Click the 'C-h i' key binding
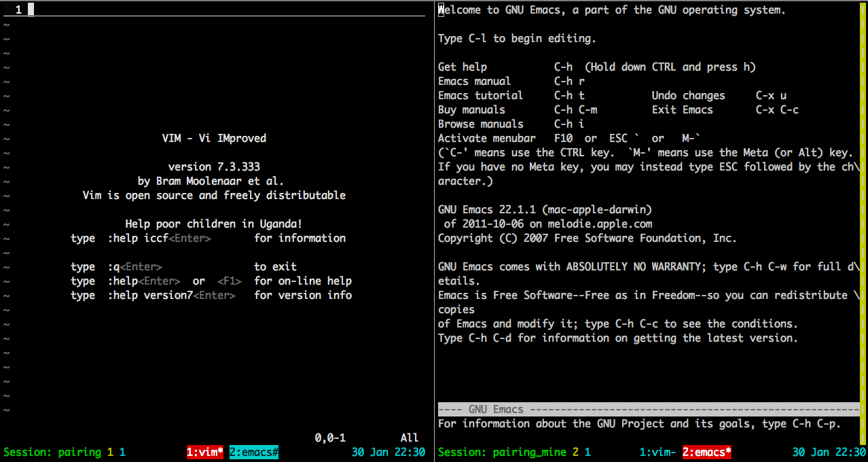This screenshot has width=868, height=462. tap(569, 124)
